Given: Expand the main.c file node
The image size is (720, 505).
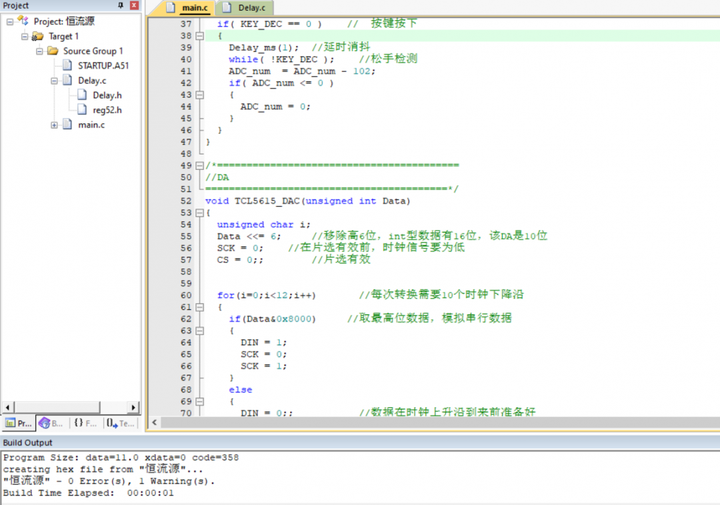Looking at the screenshot, I should pos(54,125).
